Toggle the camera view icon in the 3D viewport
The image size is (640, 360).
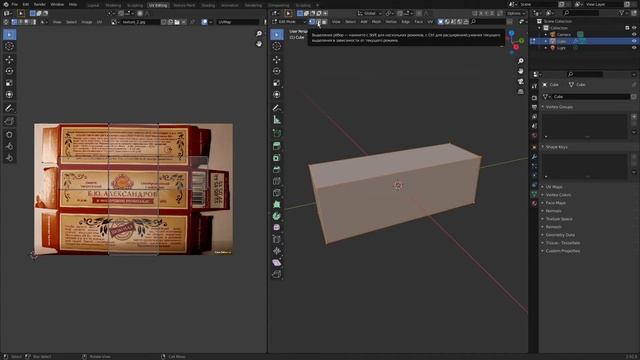521,82
